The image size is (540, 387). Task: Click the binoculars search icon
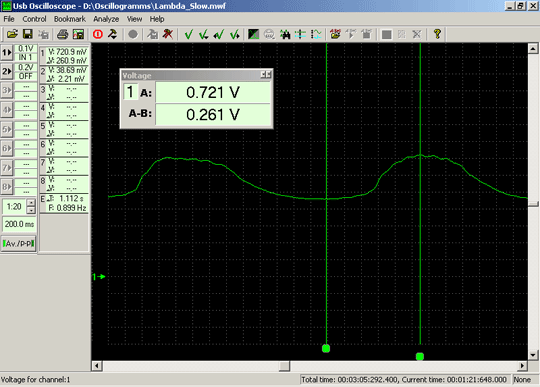[285, 34]
